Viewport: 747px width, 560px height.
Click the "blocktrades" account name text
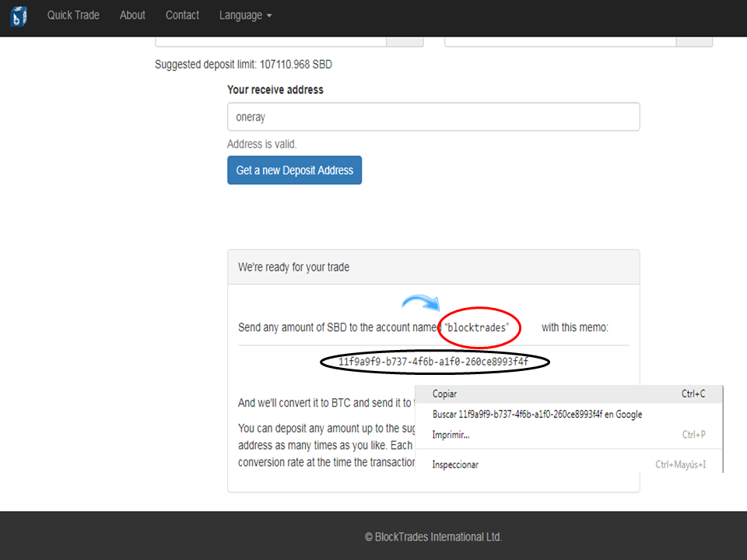coord(477,327)
